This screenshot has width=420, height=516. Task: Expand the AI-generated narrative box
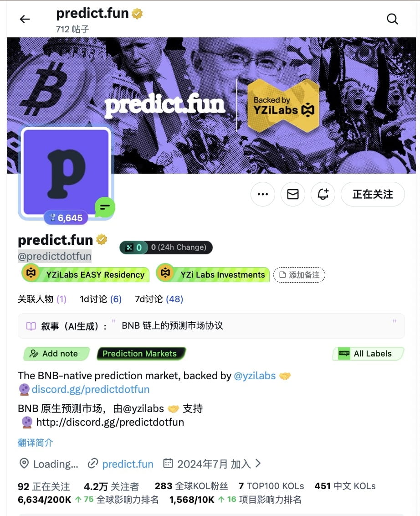[x=211, y=326]
